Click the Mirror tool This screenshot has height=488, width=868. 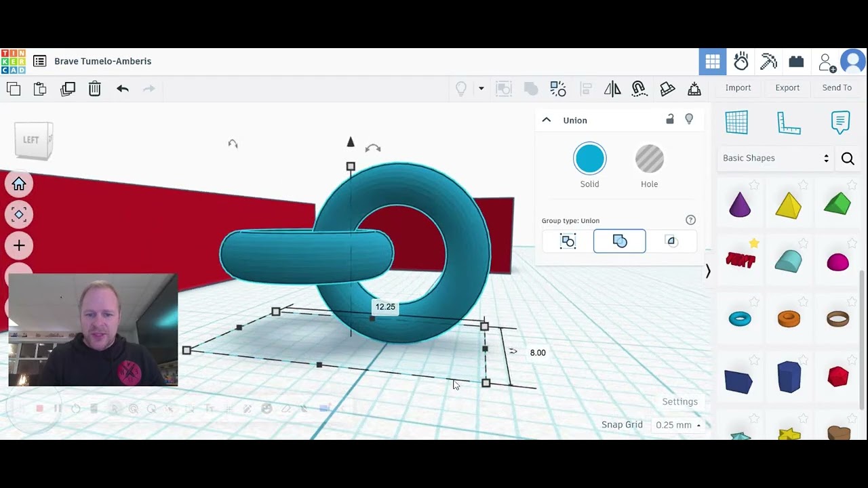pos(612,88)
